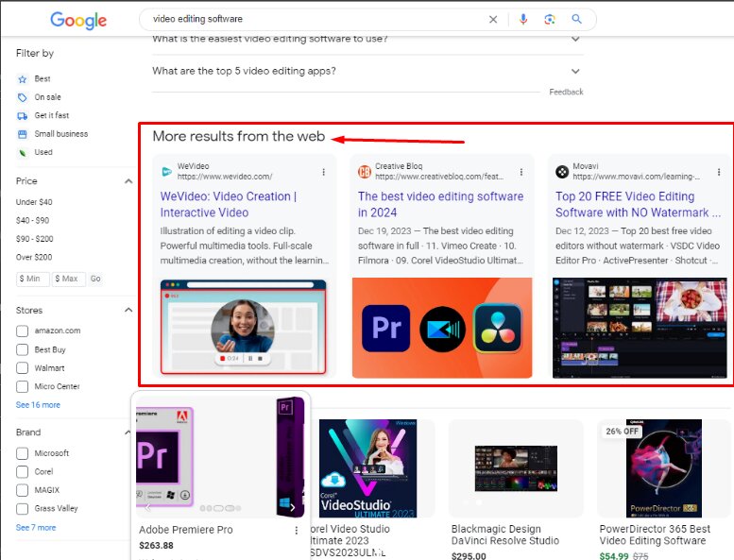The height and width of the screenshot is (560, 734).
Task: Enable the Best Buy store checkbox
Action: [23, 349]
